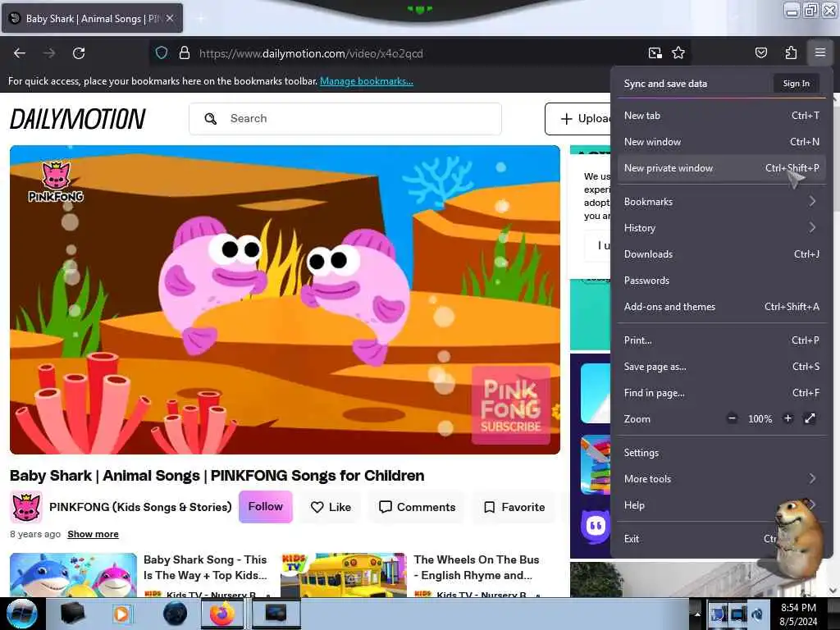Click the search magnifier icon
This screenshot has width=840, height=630.
pyautogui.click(x=211, y=118)
